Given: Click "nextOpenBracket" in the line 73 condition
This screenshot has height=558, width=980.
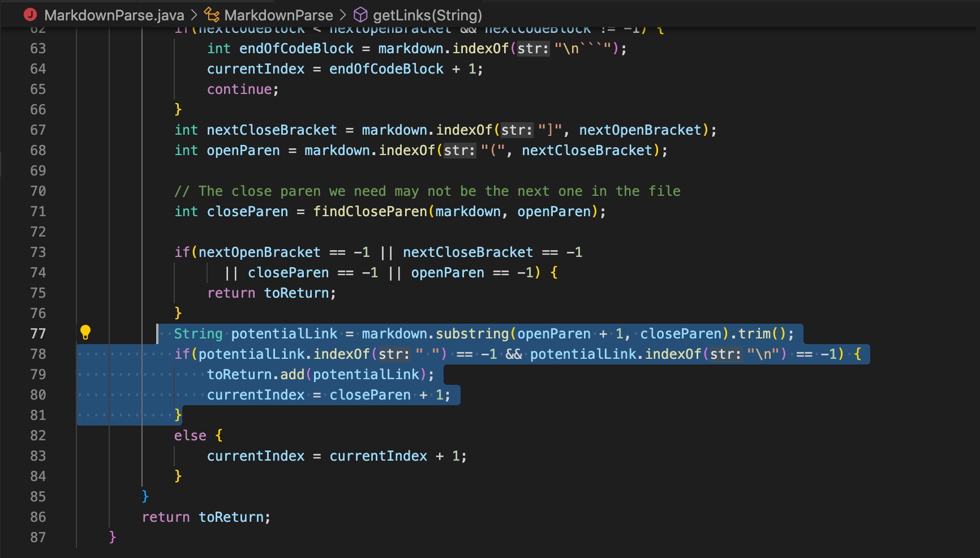Looking at the screenshot, I should tap(260, 252).
